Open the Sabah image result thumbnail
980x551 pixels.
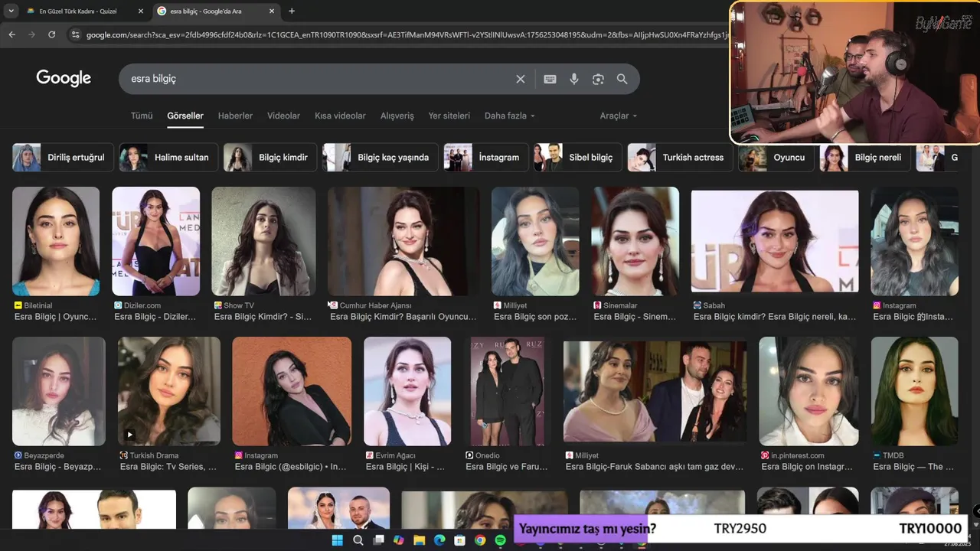pos(775,241)
